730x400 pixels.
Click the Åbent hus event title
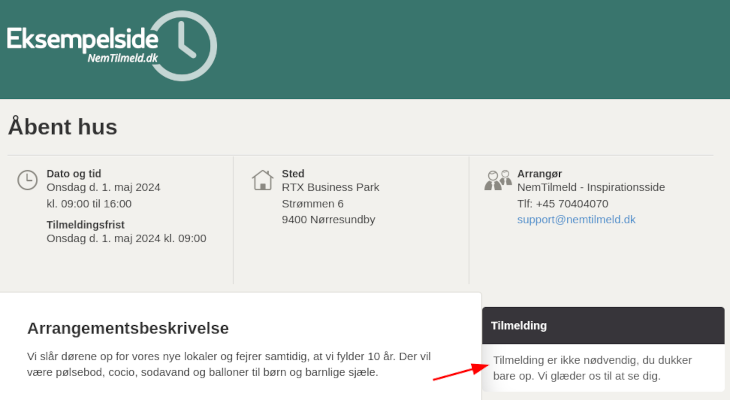62,127
